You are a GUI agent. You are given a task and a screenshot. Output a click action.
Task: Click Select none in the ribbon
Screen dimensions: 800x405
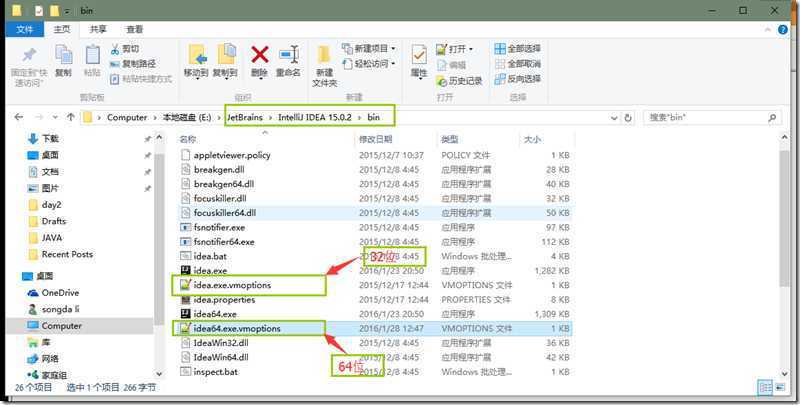coord(517,64)
